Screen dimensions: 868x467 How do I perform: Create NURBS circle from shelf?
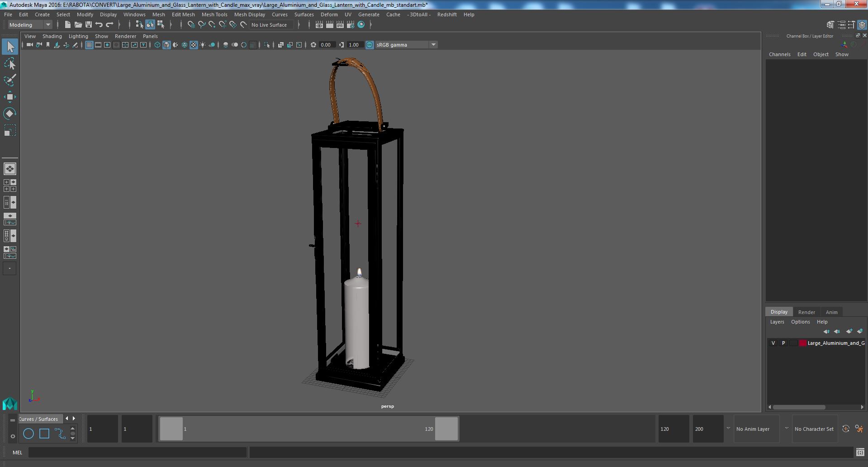[x=28, y=434]
